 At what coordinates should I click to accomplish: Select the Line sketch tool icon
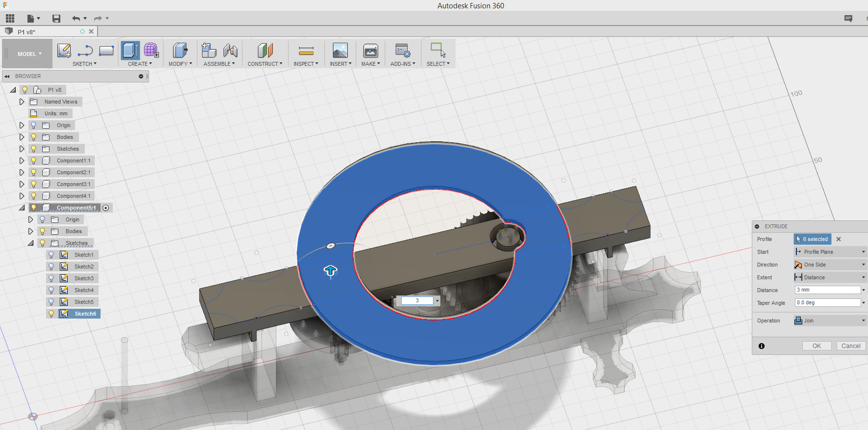(x=85, y=51)
